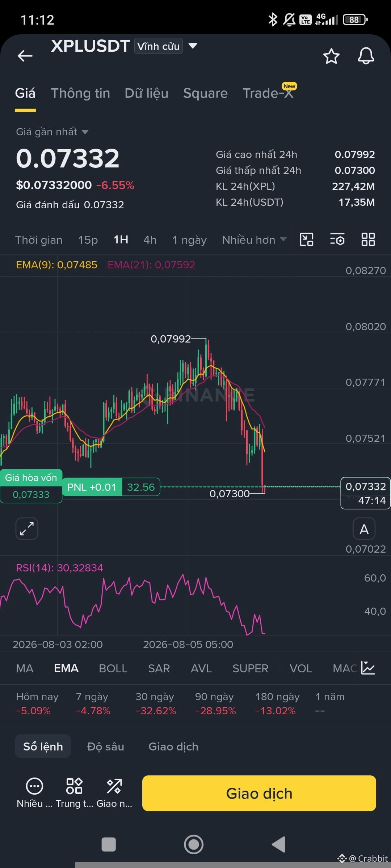Open the Độ sâu depth tab
The height and width of the screenshot is (868, 391).
point(106,746)
